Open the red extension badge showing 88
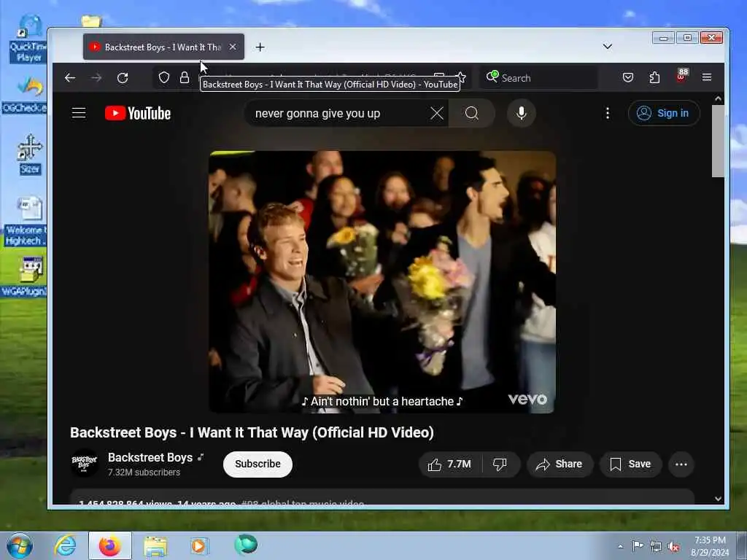Viewport: 747px width, 560px height. 681,76
